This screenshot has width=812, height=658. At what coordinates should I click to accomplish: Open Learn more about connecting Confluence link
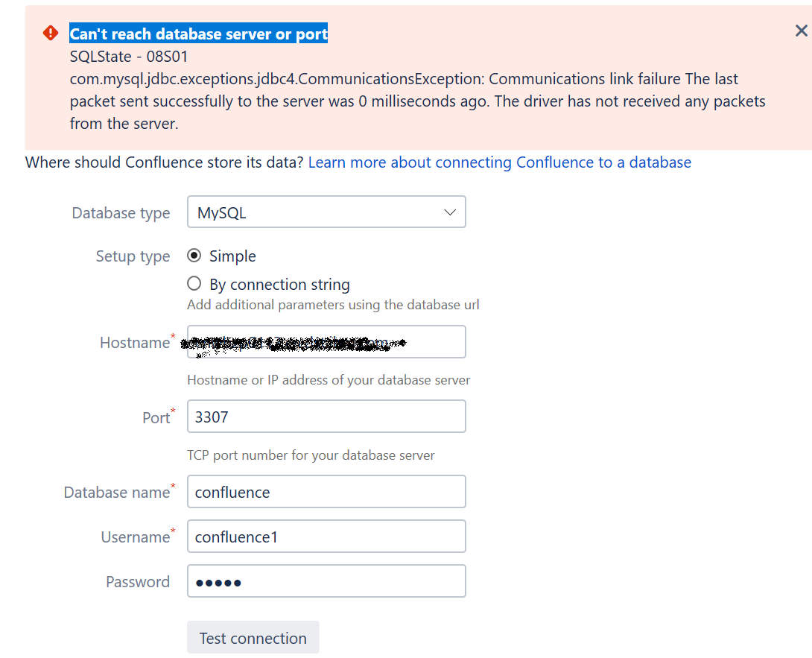500,162
